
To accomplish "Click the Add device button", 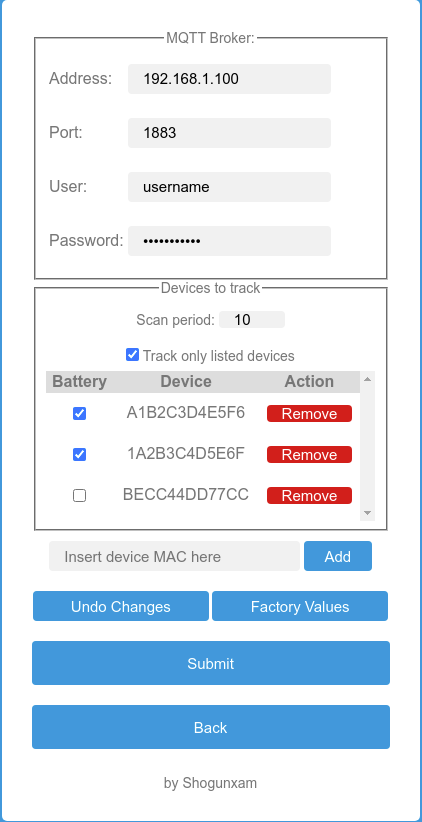I will [x=338, y=556].
